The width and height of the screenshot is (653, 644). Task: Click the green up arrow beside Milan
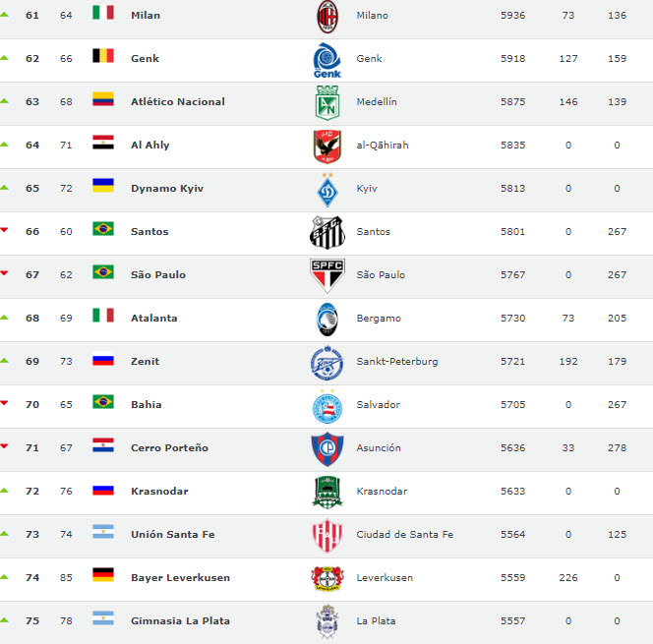[x=5, y=15]
